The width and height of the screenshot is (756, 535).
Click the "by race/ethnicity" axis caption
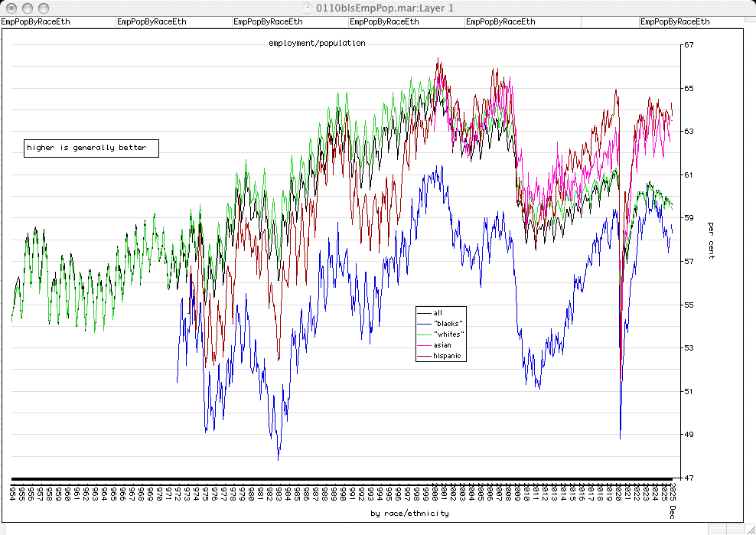(409, 513)
